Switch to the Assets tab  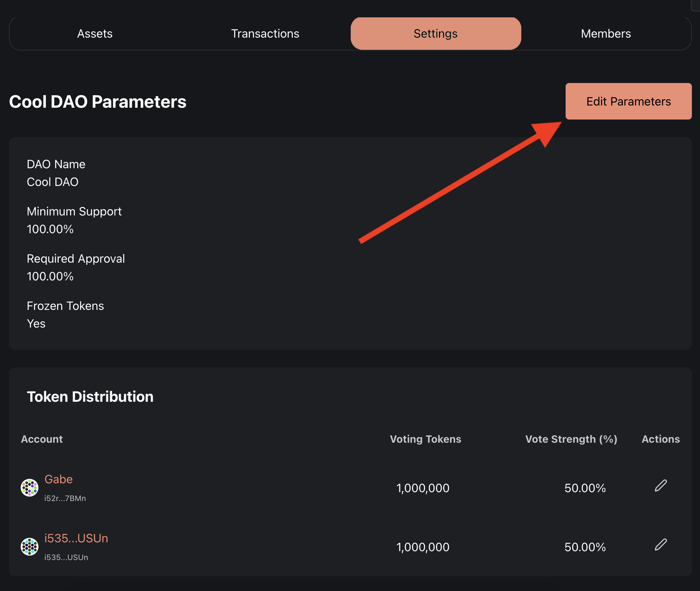click(95, 34)
